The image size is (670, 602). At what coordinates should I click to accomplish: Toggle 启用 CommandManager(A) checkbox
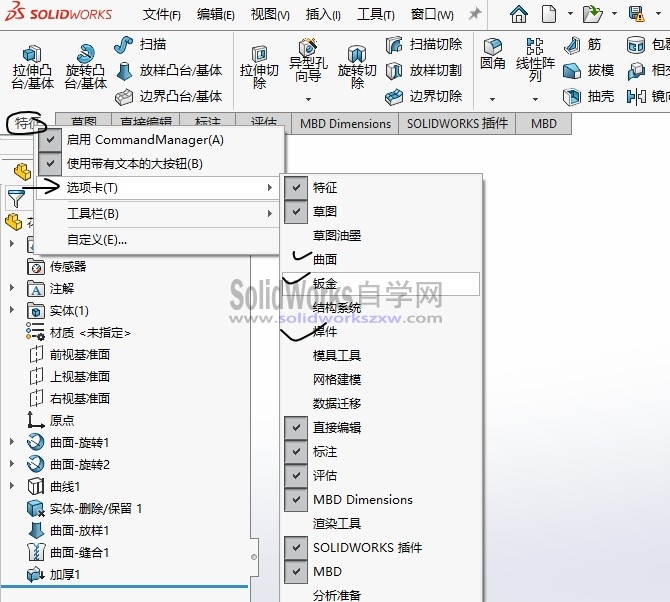(50, 140)
